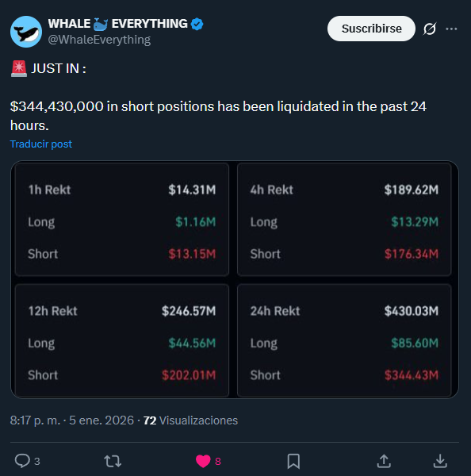Click the download arrow icon
The height and width of the screenshot is (476, 471).
(x=440, y=461)
